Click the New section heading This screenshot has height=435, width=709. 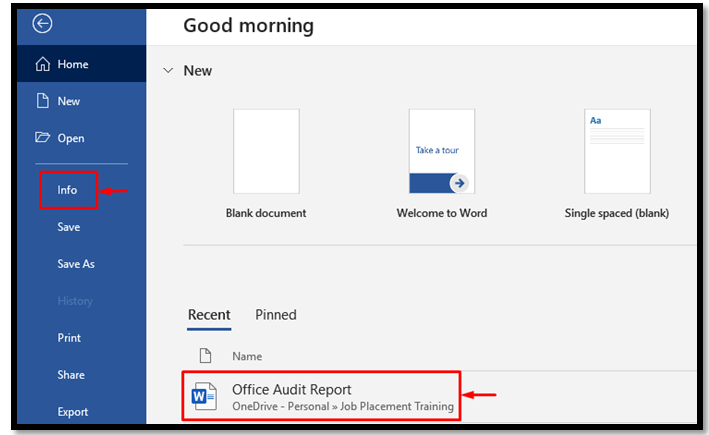[x=198, y=71]
